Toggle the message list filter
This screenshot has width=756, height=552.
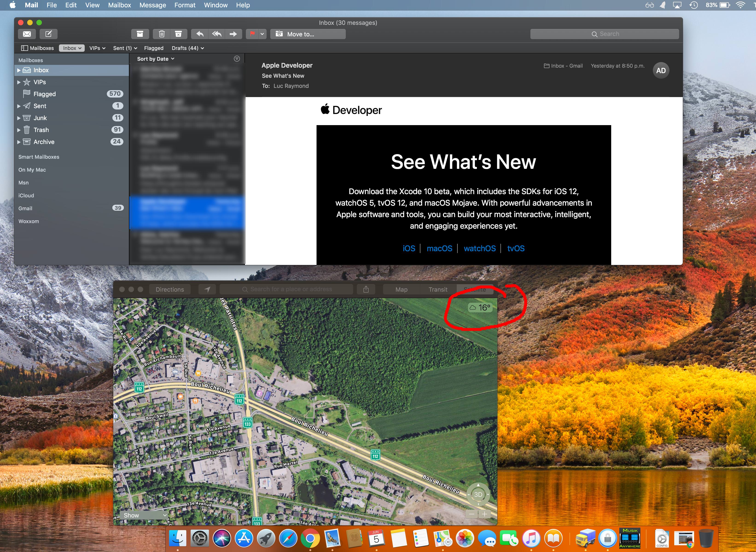point(237,59)
